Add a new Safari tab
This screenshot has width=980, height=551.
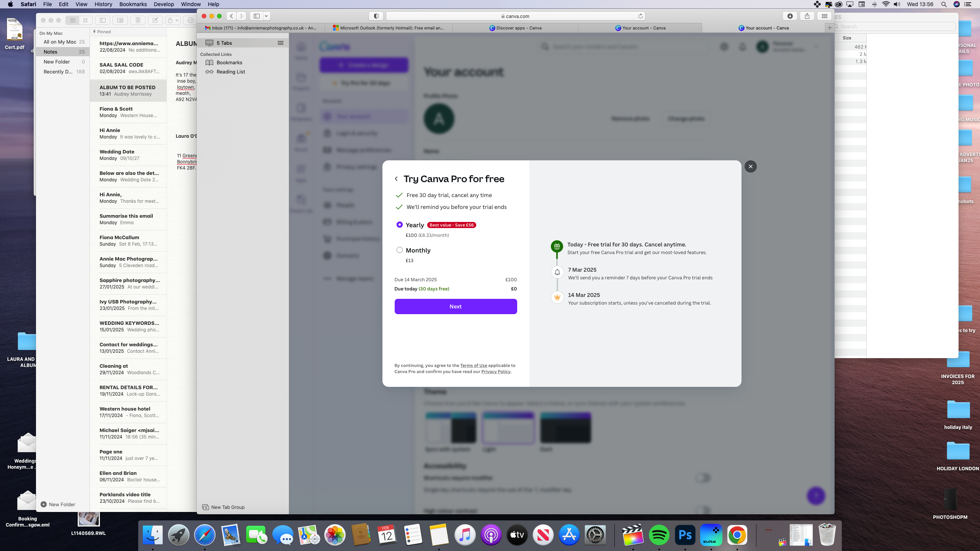[x=830, y=28]
